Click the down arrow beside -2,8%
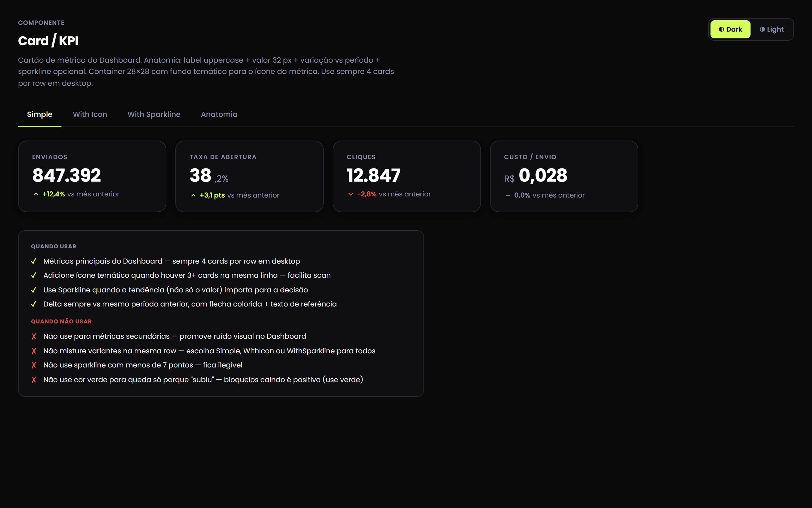Screen dimensions: 812x508 click(x=351, y=194)
